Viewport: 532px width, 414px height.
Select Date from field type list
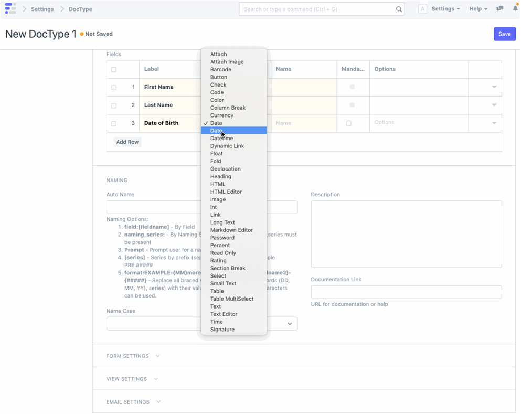coord(234,131)
